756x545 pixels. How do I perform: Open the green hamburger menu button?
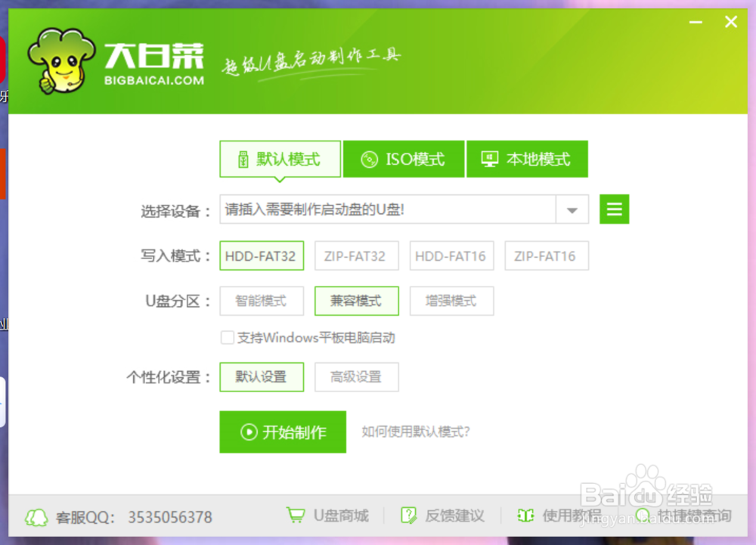pyautogui.click(x=614, y=209)
